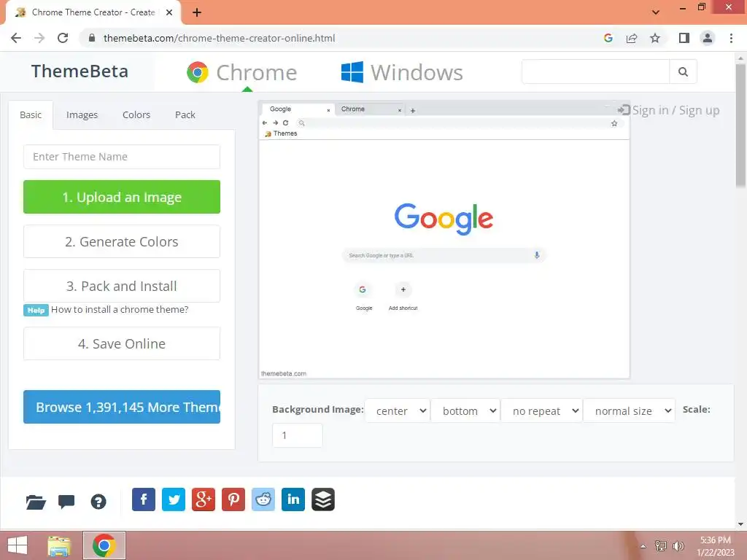
Task: Open 'How to install a chrome theme?' link
Action: tap(120, 309)
